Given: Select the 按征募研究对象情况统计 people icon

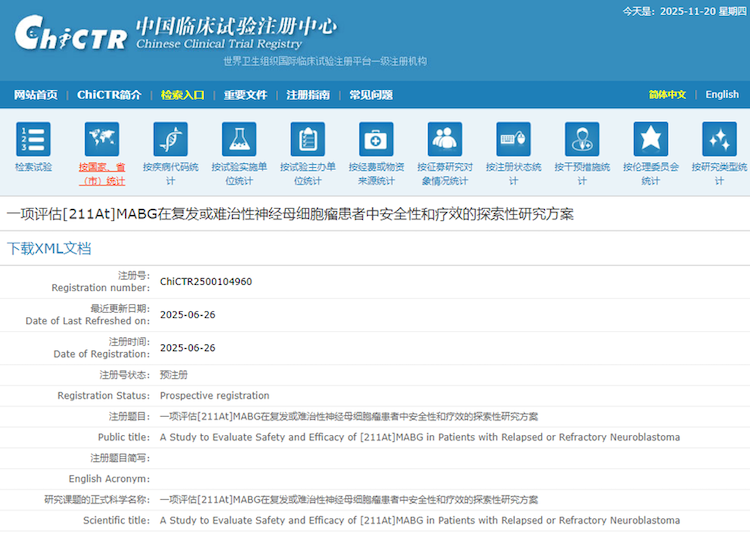Looking at the screenshot, I should click(445, 140).
